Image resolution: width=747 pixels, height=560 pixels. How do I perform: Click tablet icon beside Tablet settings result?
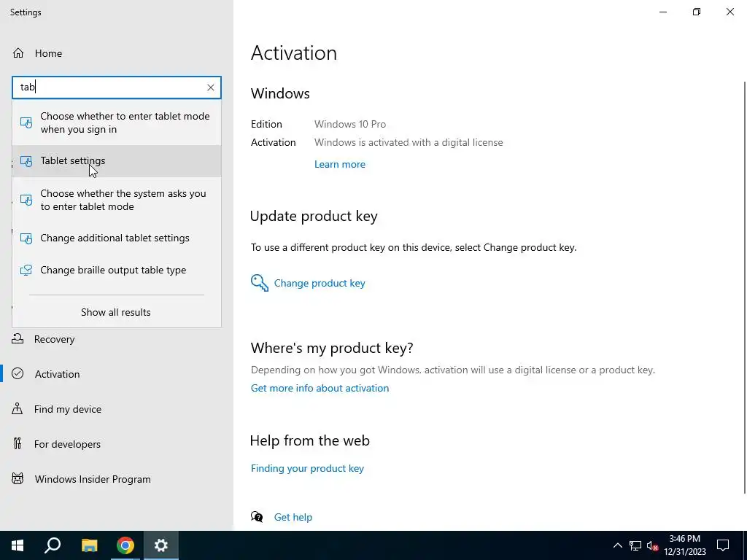(x=26, y=161)
